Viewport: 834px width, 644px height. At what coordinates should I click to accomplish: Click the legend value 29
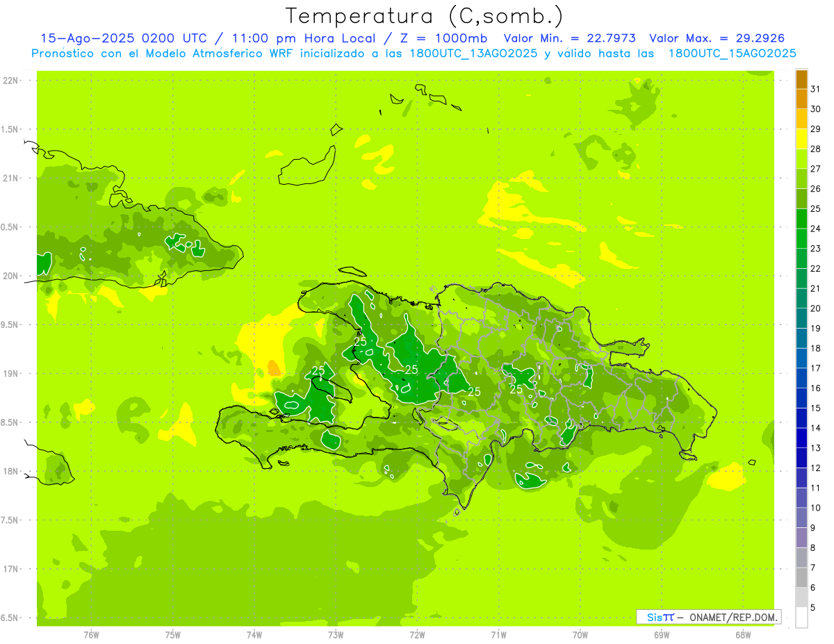(816, 129)
